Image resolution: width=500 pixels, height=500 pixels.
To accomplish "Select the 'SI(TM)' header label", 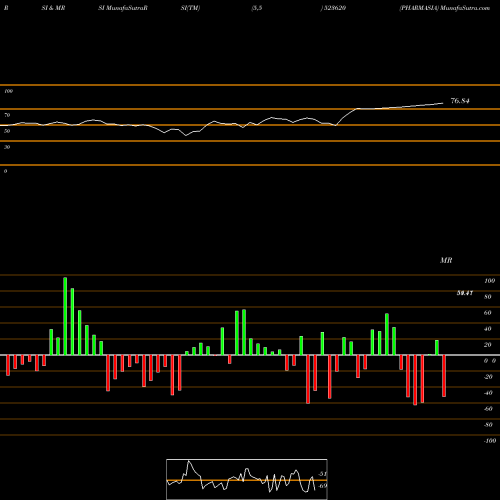I will (x=190, y=8).
